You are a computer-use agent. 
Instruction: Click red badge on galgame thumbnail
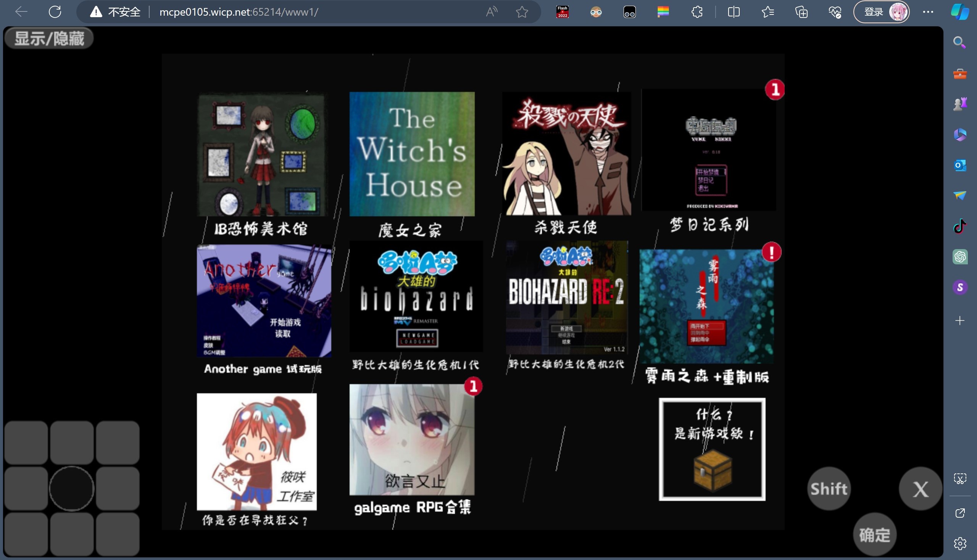tap(473, 386)
